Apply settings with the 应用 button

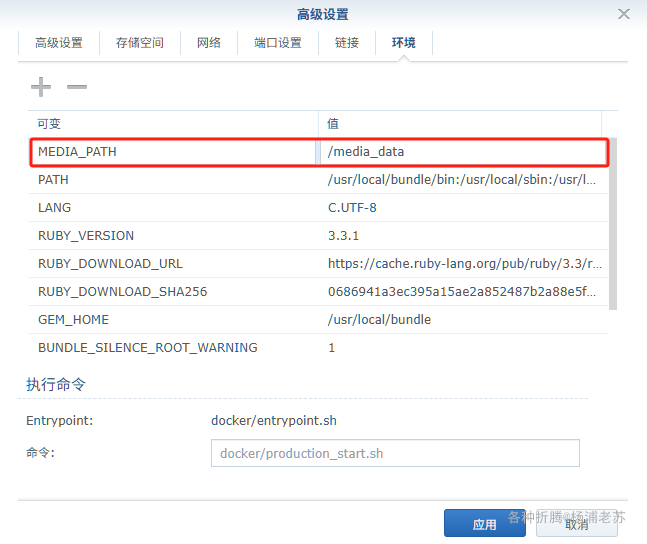click(485, 523)
